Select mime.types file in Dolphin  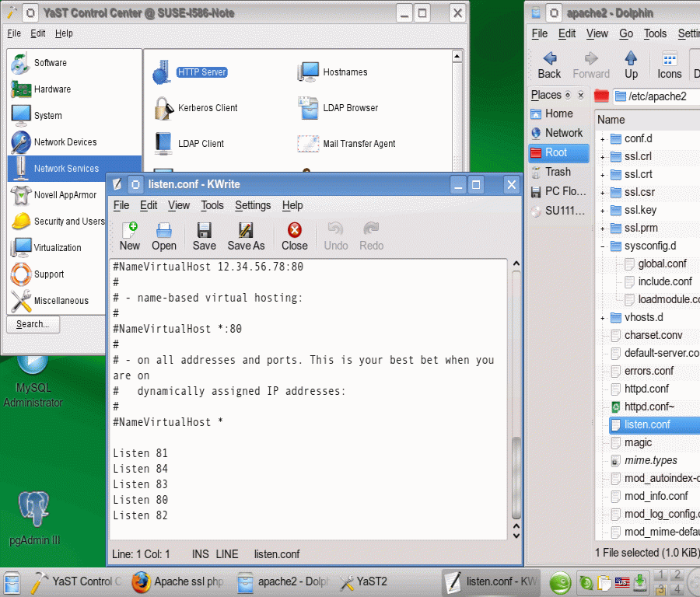point(644,460)
